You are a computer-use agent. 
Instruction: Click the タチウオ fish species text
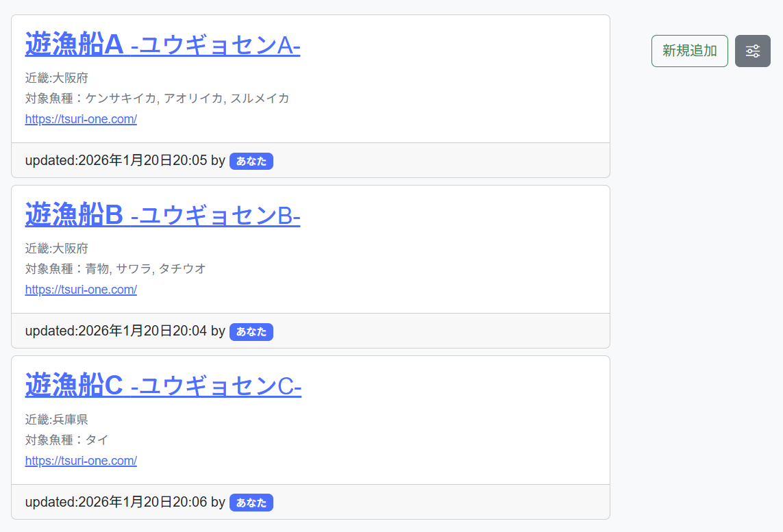(182, 268)
